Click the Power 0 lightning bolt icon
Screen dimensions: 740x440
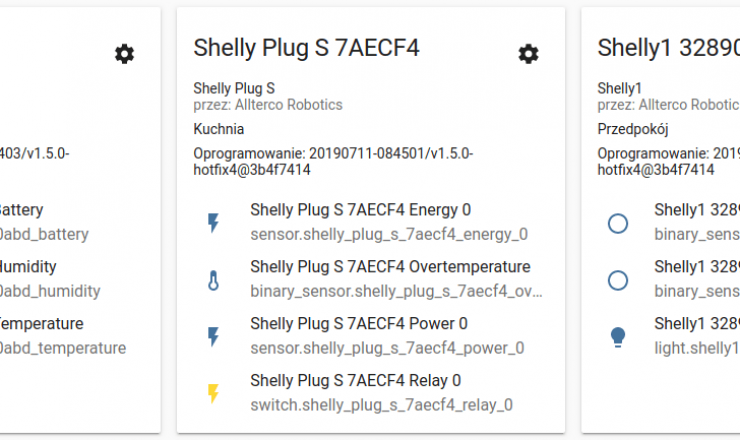click(213, 337)
